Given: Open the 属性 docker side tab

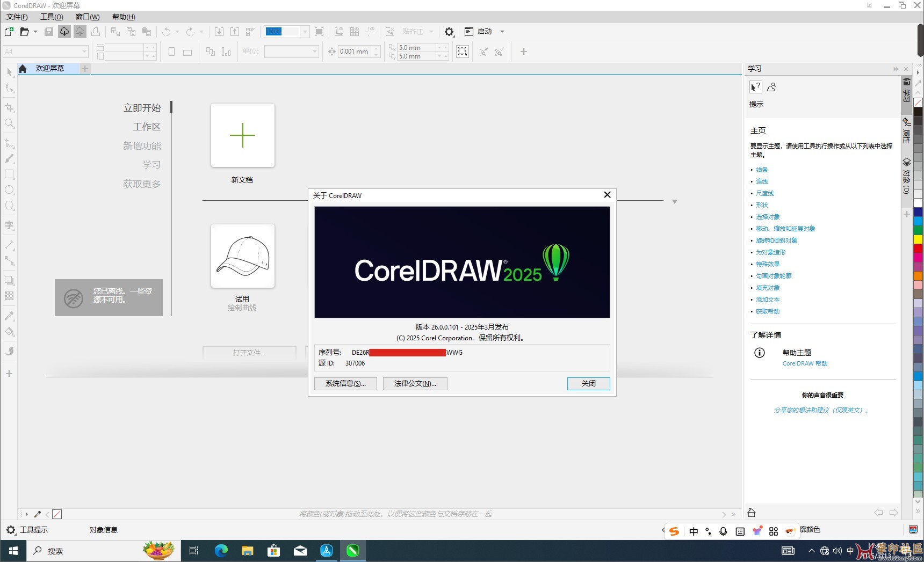Looking at the screenshot, I should click(906, 130).
